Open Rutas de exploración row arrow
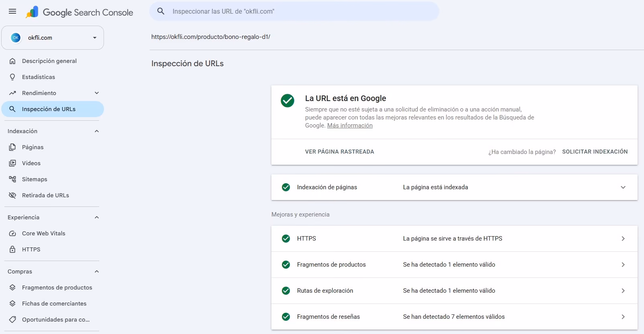Image resolution: width=644 pixels, height=334 pixels. tap(623, 291)
